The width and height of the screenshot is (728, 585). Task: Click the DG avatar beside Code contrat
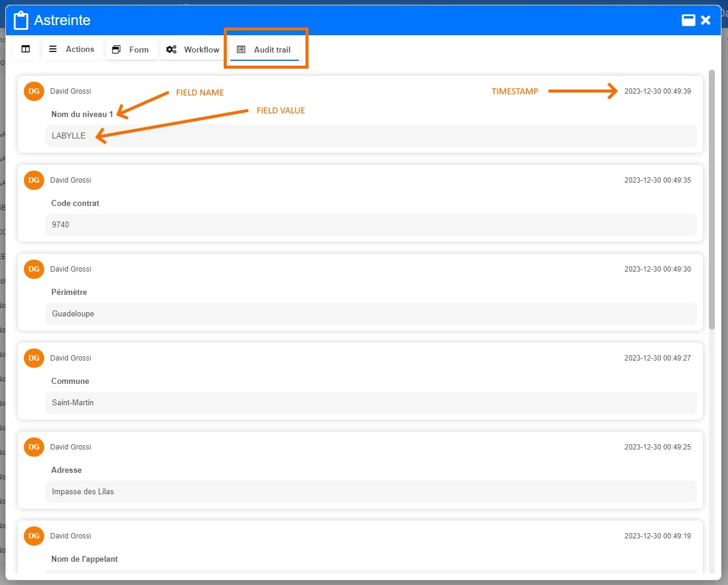[33, 180]
